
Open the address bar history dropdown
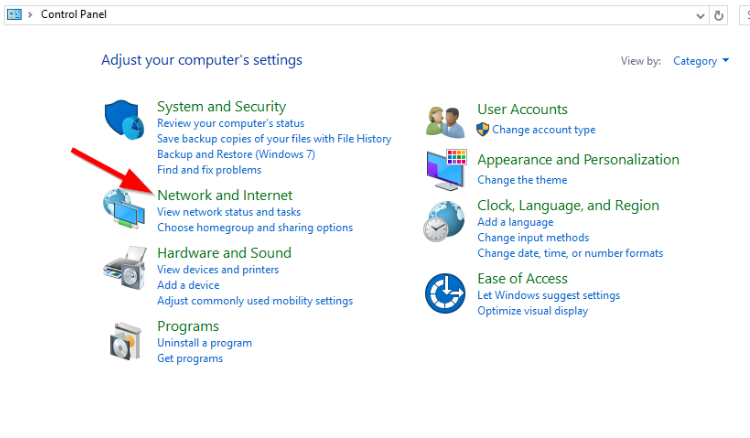[x=700, y=16]
